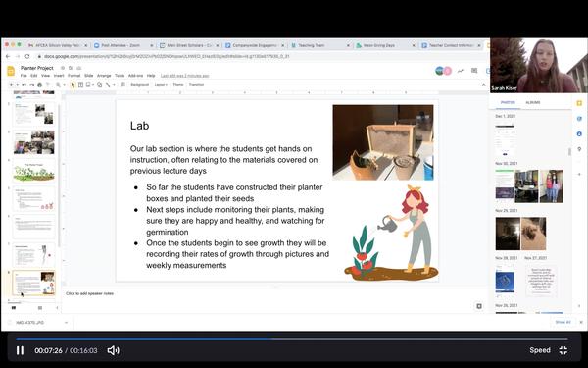Click the print icon in the toolbar
The image size is (588, 368).
pyautogui.click(x=40, y=85)
